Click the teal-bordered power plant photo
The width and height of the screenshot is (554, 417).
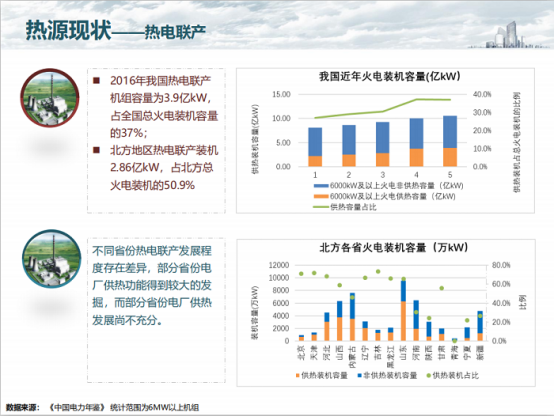[52, 259]
